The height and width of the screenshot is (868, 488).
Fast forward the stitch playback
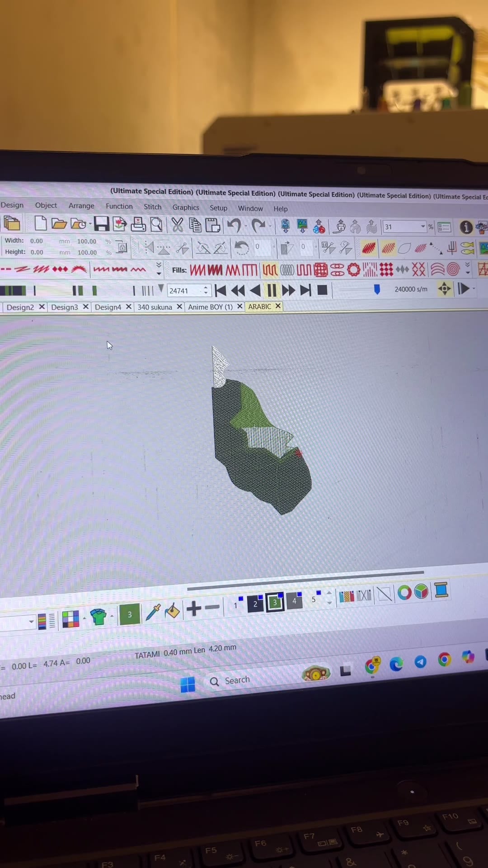[x=288, y=290]
